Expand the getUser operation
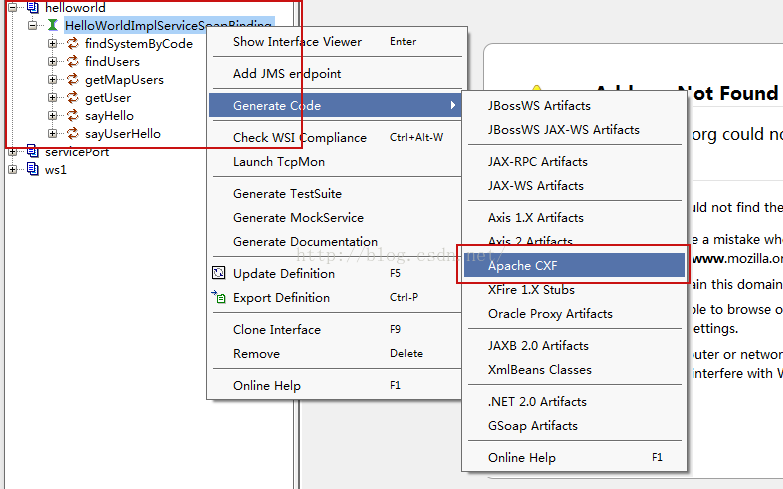Image resolution: width=783 pixels, height=489 pixels. 52,97
